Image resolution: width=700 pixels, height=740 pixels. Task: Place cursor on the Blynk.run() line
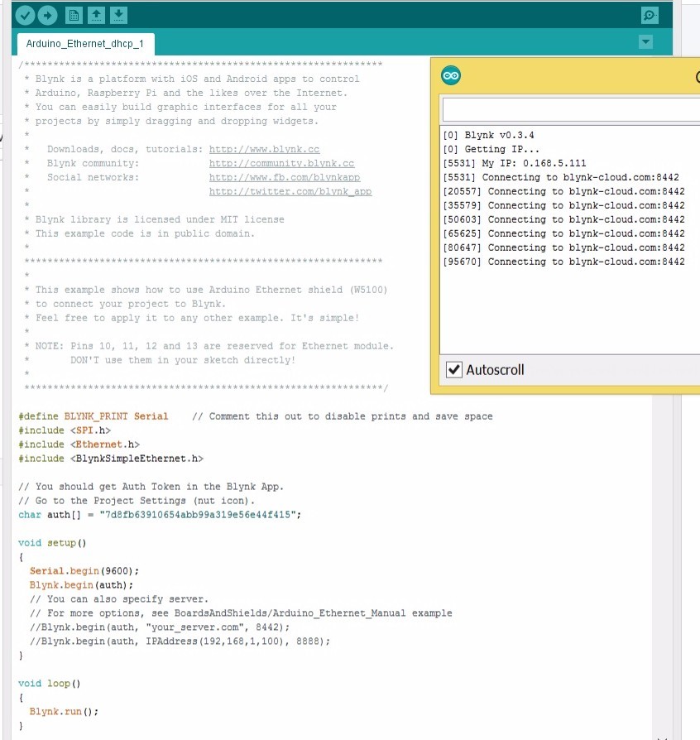[63, 712]
